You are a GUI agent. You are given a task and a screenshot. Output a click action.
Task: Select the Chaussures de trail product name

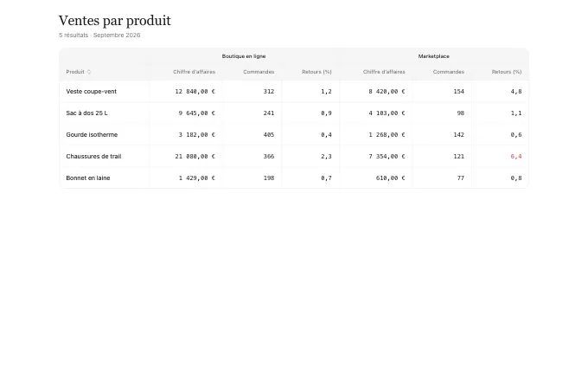[93, 156]
